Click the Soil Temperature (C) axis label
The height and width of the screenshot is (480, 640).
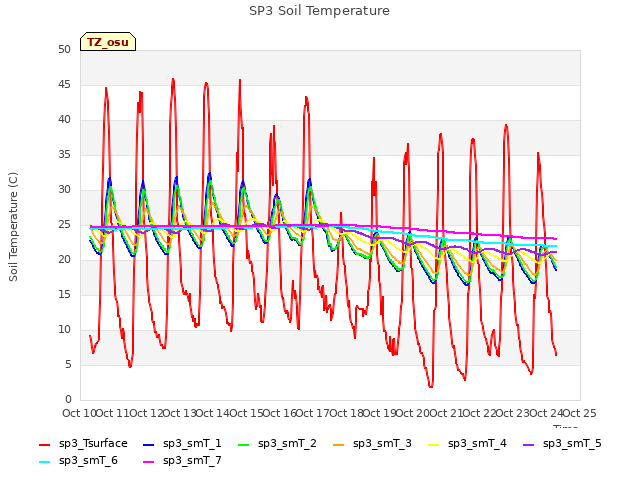(x=13, y=227)
